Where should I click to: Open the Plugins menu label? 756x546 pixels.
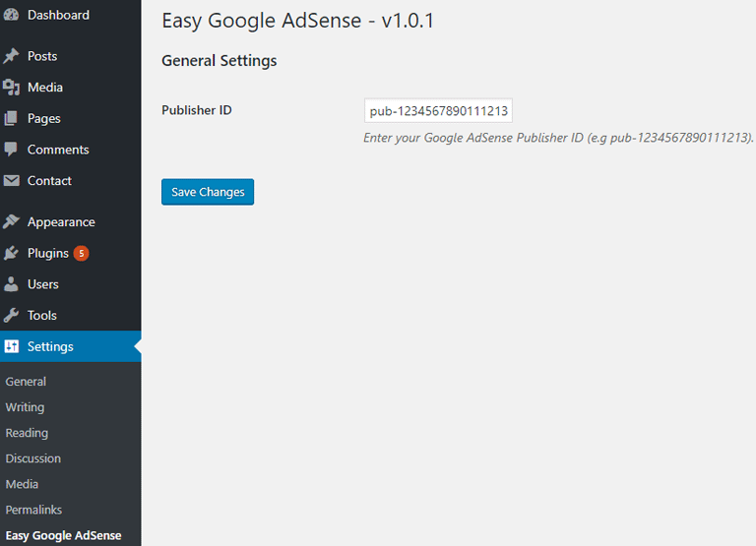(x=48, y=253)
